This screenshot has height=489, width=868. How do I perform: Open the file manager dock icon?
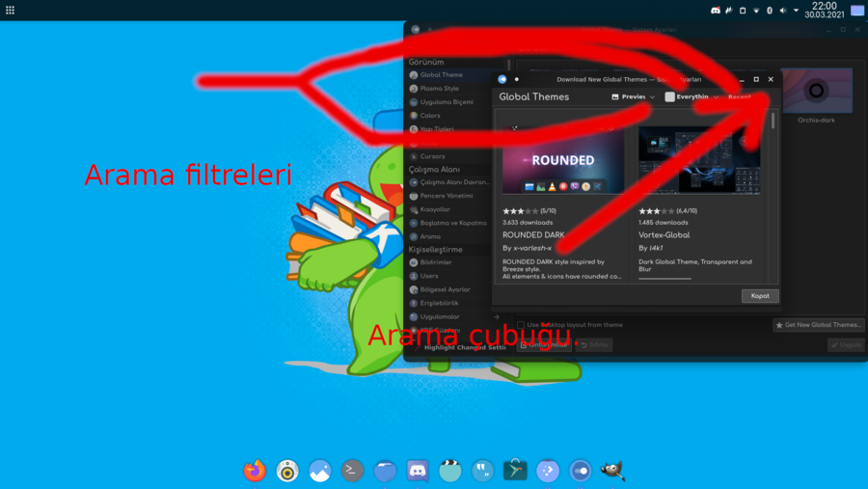coord(385,471)
